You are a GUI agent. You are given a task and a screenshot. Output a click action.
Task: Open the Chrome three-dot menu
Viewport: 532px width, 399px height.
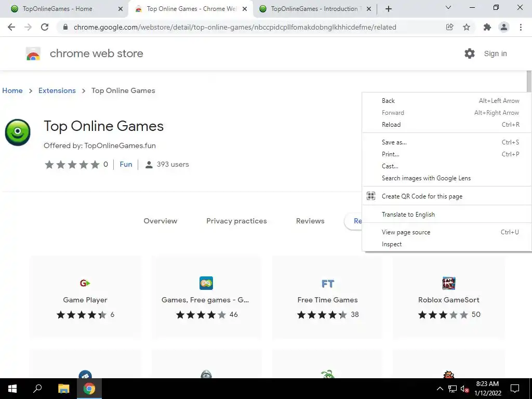click(x=521, y=27)
